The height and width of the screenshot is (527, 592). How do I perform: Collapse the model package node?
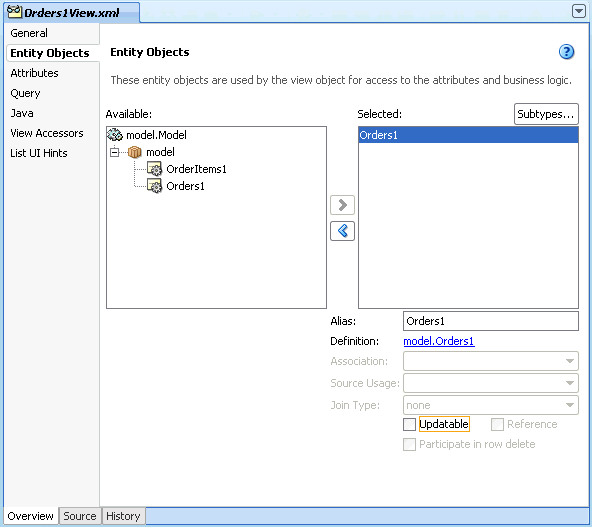click(x=114, y=152)
